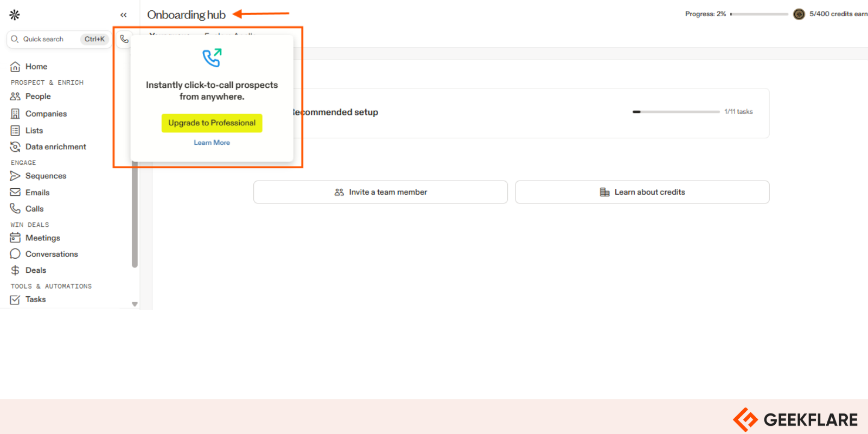Click the Meetings calendar icon
The width and height of the screenshot is (868, 434).
click(15, 238)
